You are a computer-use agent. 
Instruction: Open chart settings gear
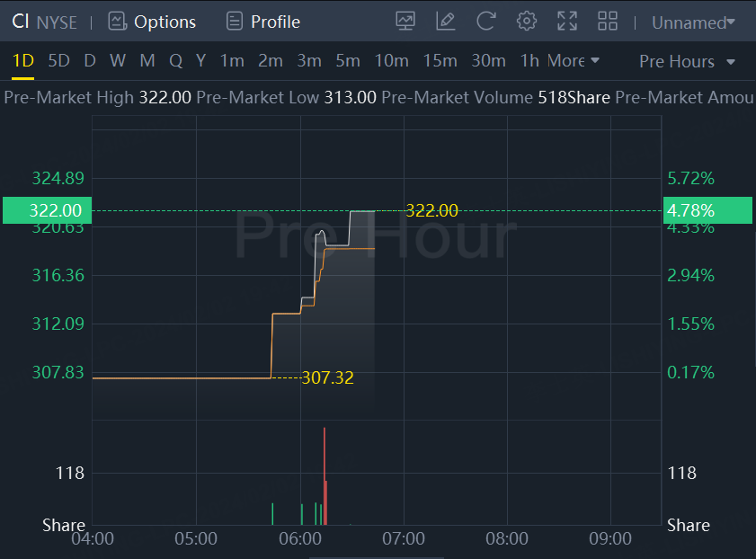[527, 21]
